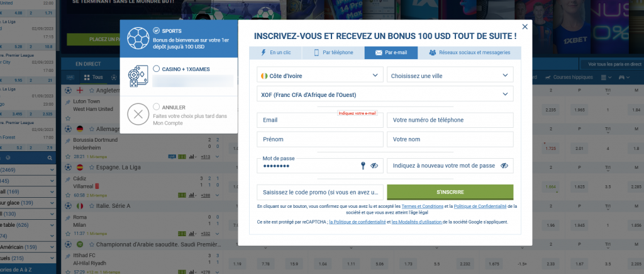Image resolution: width=644 pixels, height=274 pixels.
Task: Expand the Cádiz match row chevron
Action: click(x=217, y=195)
